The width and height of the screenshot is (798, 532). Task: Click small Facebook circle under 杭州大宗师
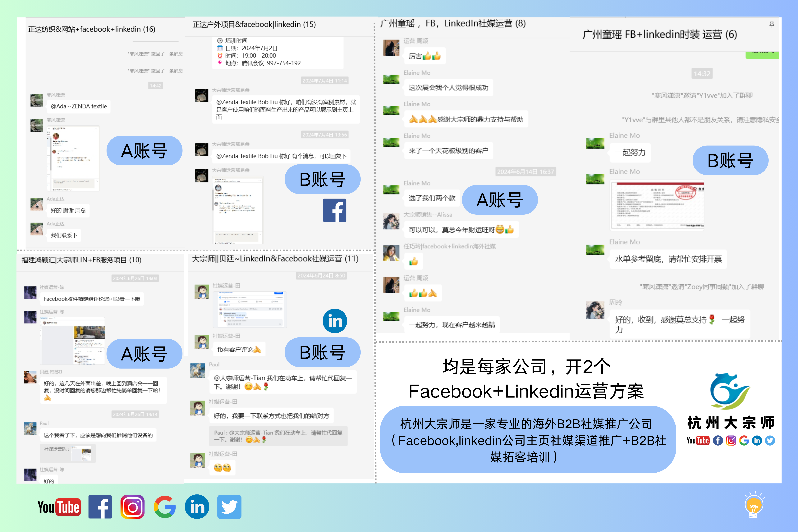pos(718,440)
